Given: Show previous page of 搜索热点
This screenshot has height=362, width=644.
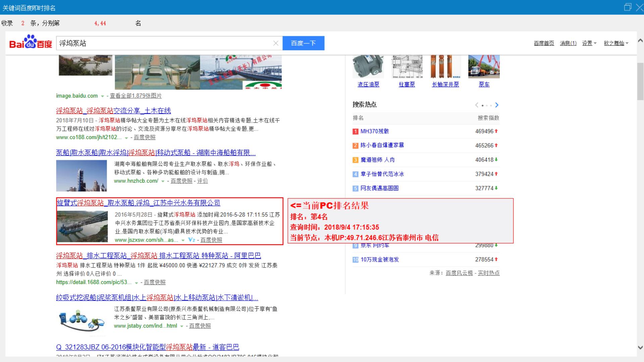Looking at the screenshot, I should pyautogui.click(x=477, y=105).
